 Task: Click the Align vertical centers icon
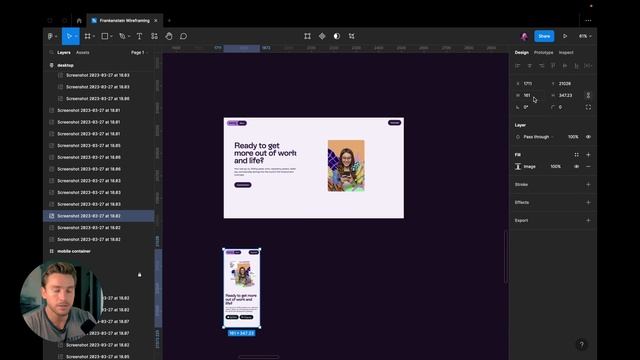[565, 66]
